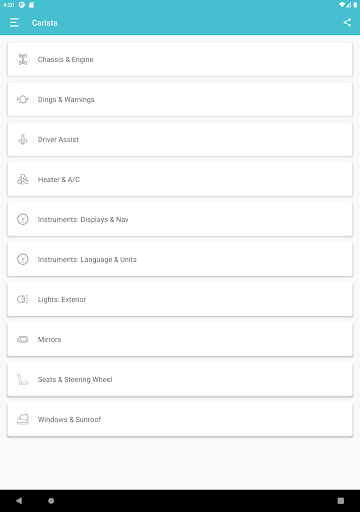The image size is (360, 512).
Task: Tap Android home circle button
Action: (x=51, y=501)
